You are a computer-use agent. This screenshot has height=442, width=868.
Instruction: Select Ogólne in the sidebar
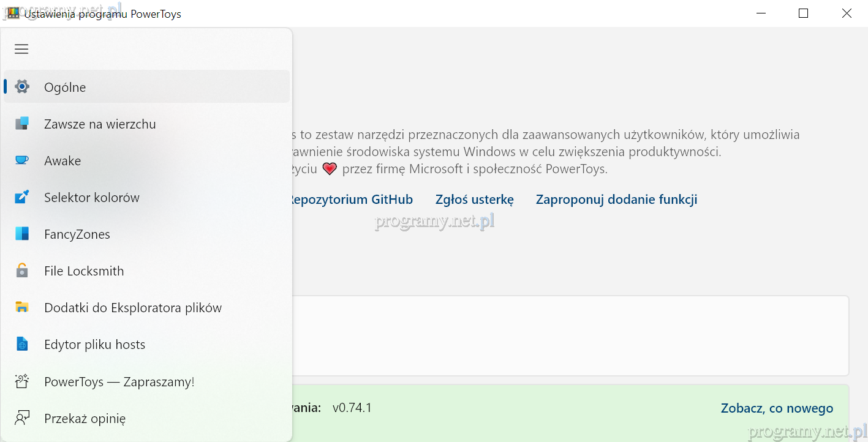pos(65,87)
